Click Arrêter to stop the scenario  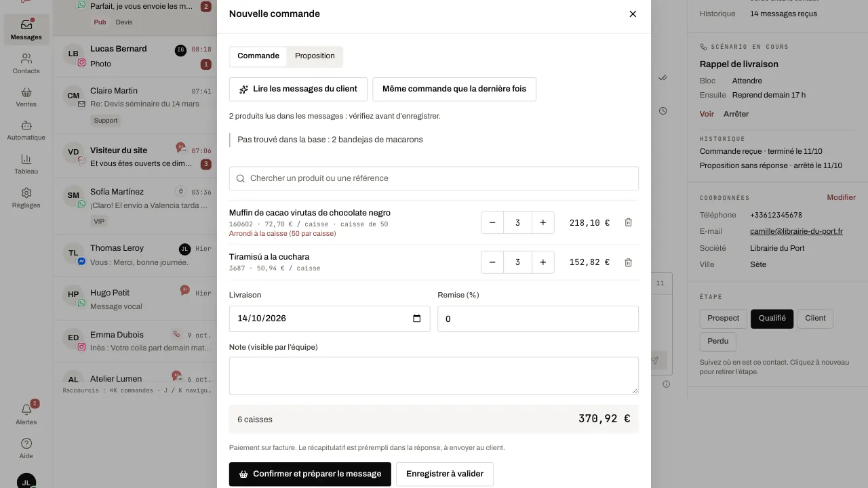point(736,114)
